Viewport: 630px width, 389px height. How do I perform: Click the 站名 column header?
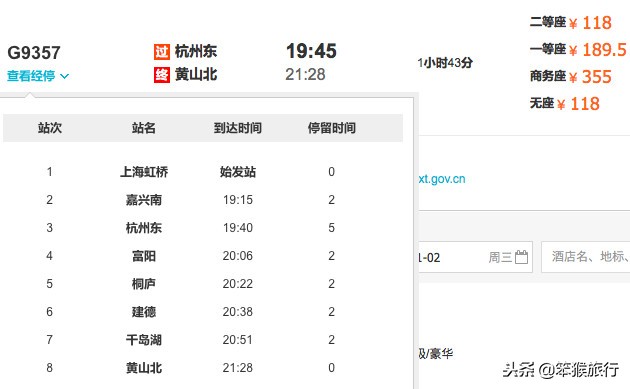pos(144,128)
